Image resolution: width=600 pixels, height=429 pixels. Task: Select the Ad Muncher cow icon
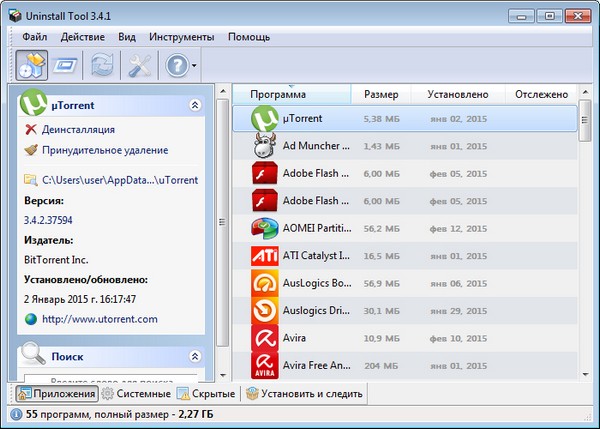point(264,145)
